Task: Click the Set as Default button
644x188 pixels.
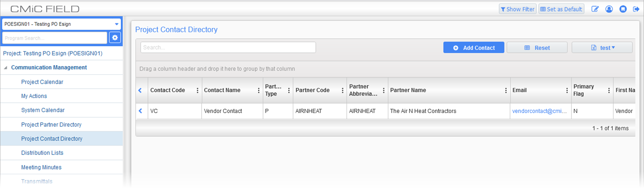Action: [561, 9]
